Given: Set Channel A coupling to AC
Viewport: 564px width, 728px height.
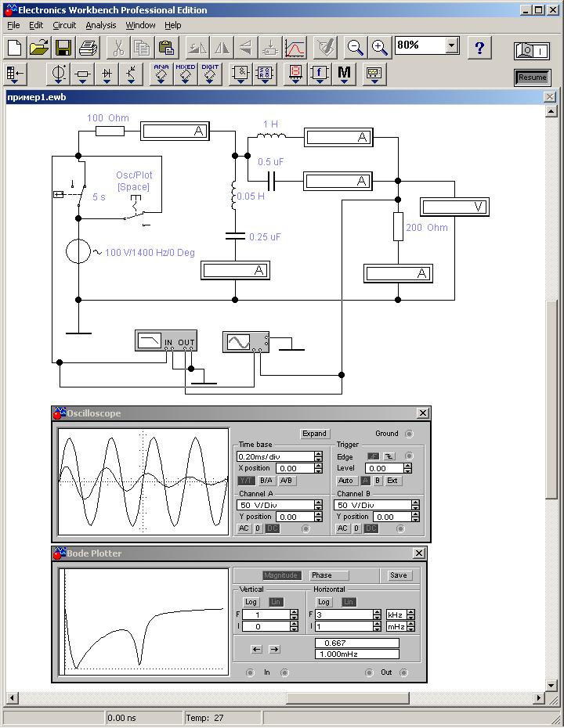Looking at the screenshot, I should click(x=244, y=528).
